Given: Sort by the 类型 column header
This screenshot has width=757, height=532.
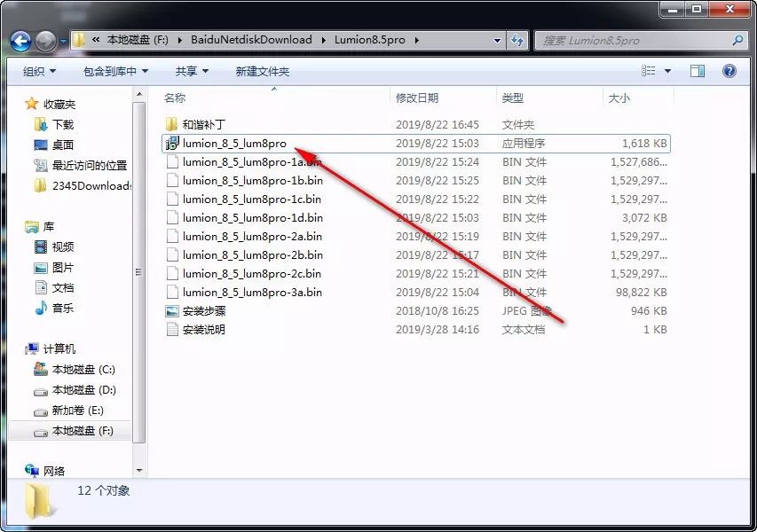Looking at the screenshot, I should coord(512,98).
